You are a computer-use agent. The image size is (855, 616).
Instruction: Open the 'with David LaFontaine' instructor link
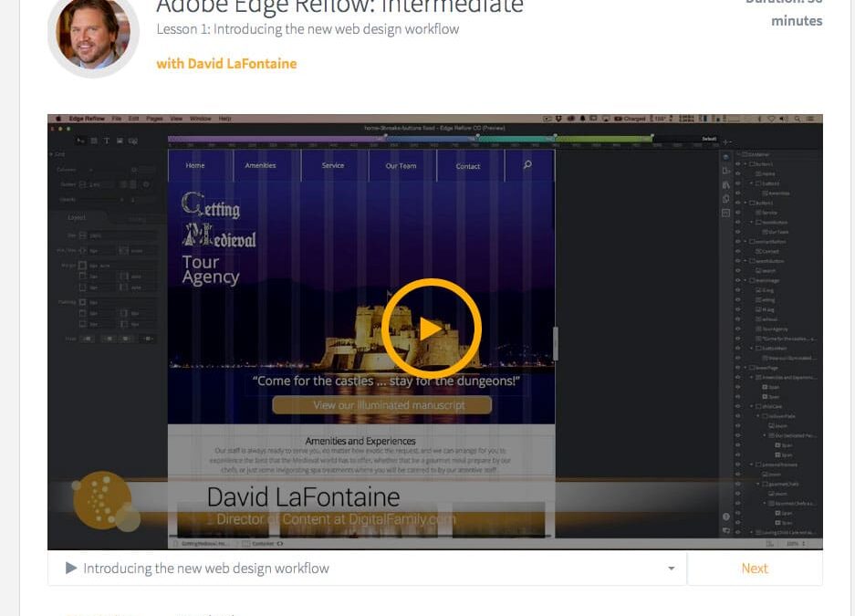tap(226, 64)
